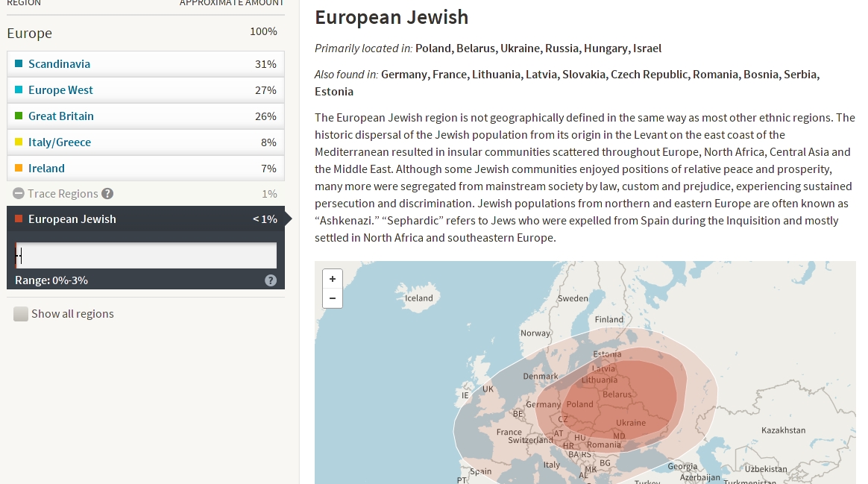
Task: Click France label on the map
Action: pyautogui.click(x=509, y=432)
